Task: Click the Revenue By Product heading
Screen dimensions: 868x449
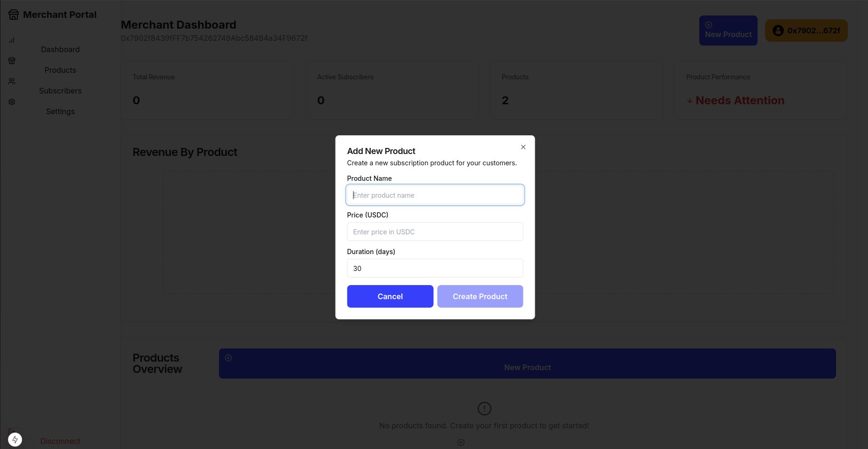Action: point(185,152)
